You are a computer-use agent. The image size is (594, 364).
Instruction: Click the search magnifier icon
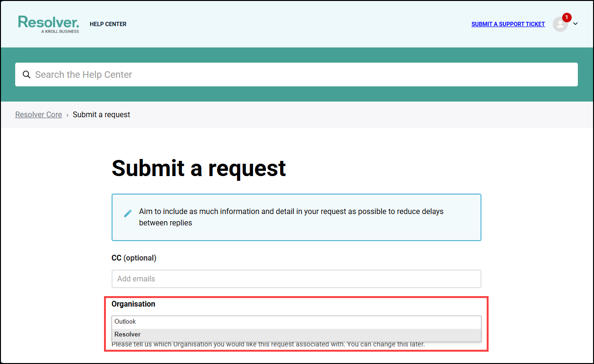[x=27, y=75]
